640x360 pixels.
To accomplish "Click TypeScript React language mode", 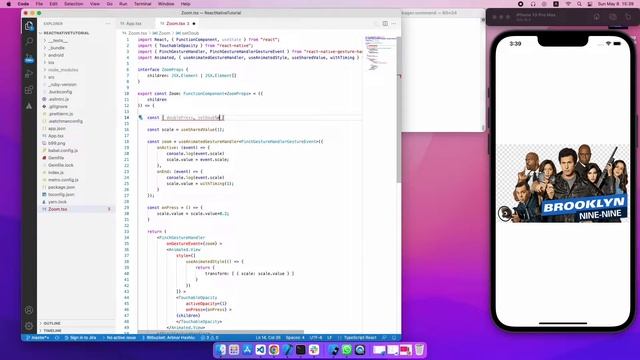I will coord(360,338).
